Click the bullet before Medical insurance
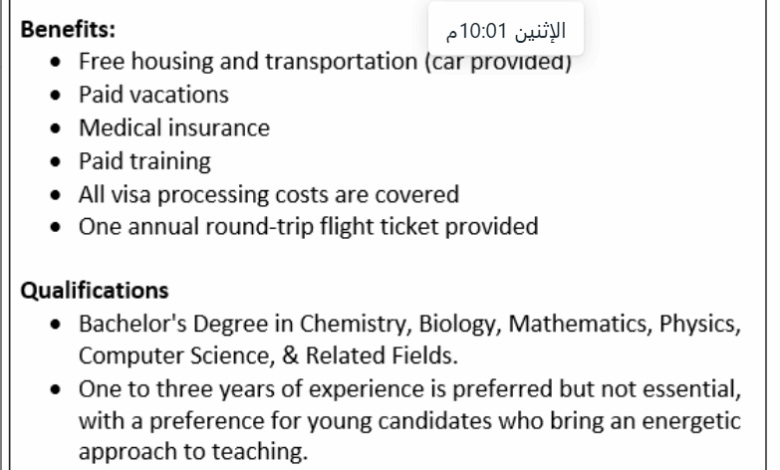Image resolution: width=780 pixels, height=470 pixels. 56,128
